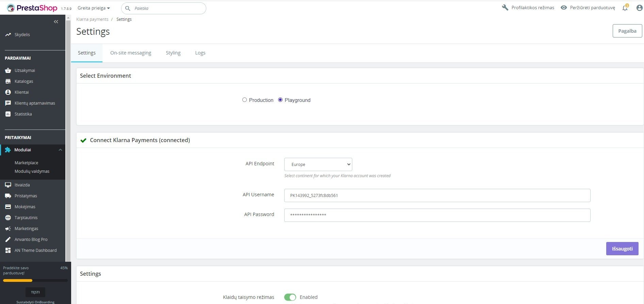The width and height of the screenshot is (644, 304).
Task: Switch to the Settings tab
Action: tap(87, 53)
